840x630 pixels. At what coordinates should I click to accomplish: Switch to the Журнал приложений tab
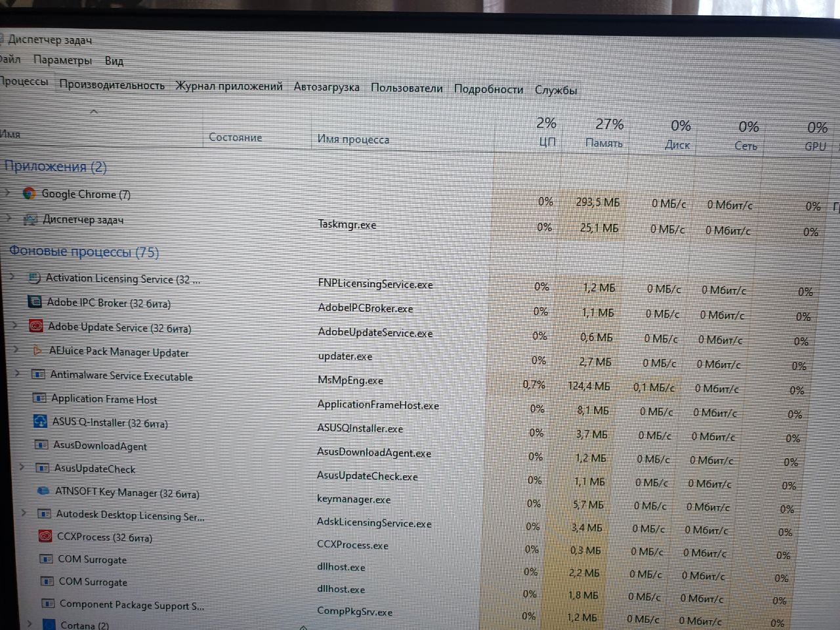tap(229, 86)
